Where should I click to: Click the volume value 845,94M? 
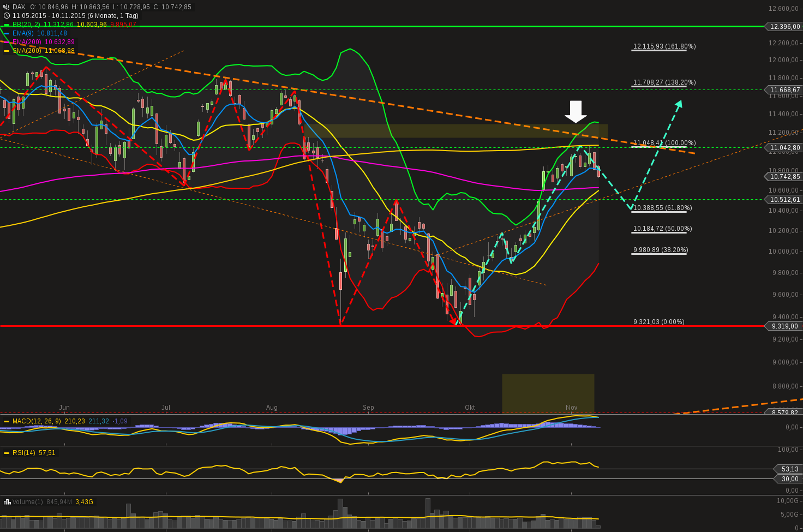pos(59,502)
